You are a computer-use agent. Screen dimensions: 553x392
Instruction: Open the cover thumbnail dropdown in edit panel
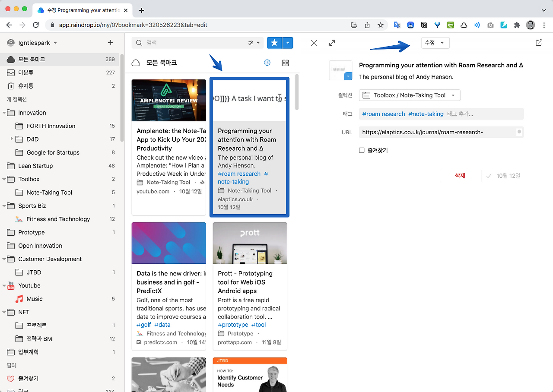coord(348,76)
